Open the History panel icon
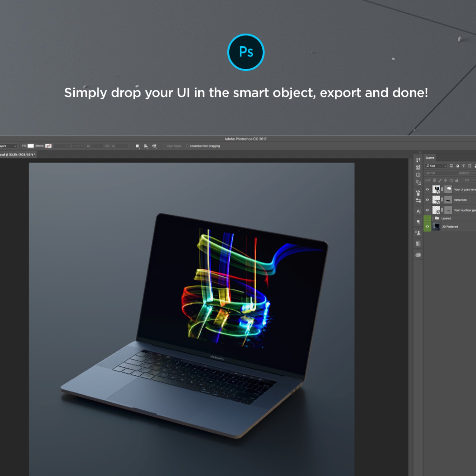This screenshot has height=476, width=476. [418, 160]
